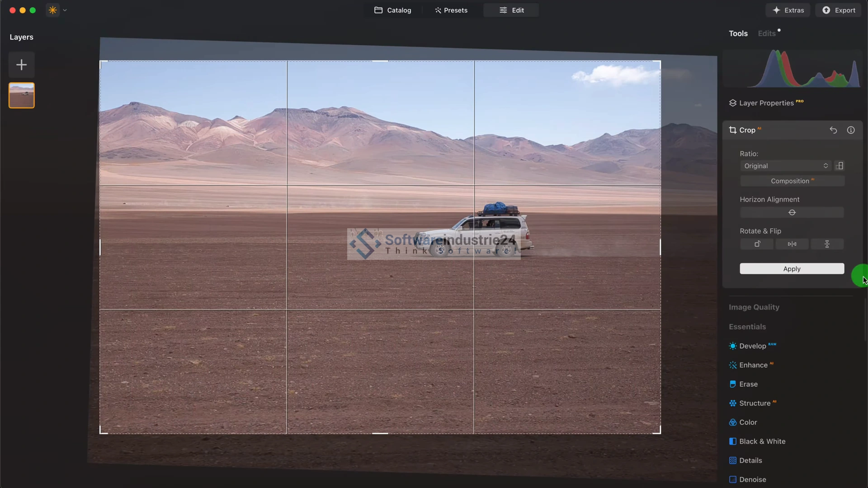Swap crop ratio orientation icon
Viewport: 868px width, 488px height.
pyautogui.click(x=840, y=166)
